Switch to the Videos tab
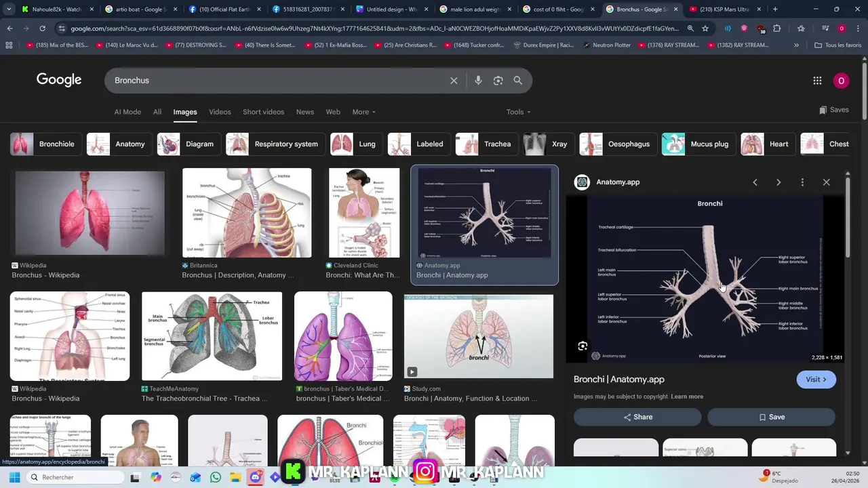This screenshot has height=488, width=868. (220, 112)
